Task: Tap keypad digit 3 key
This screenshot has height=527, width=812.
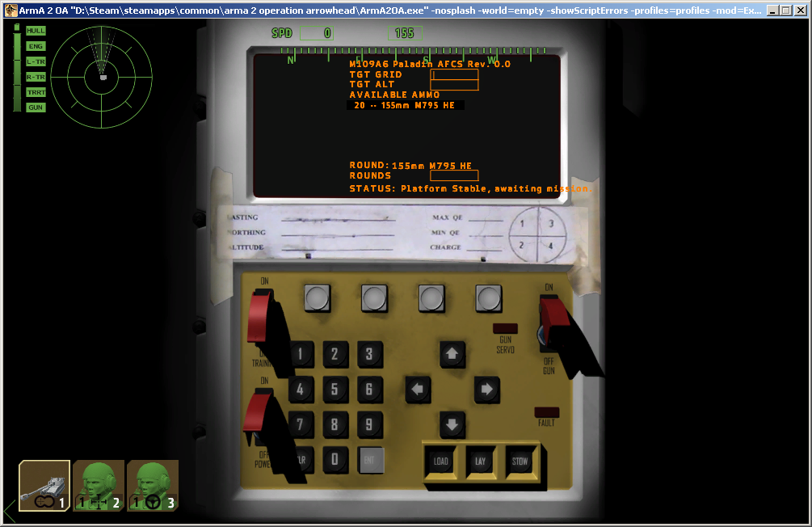Action: pyautogui.click(x=370, y=355)
